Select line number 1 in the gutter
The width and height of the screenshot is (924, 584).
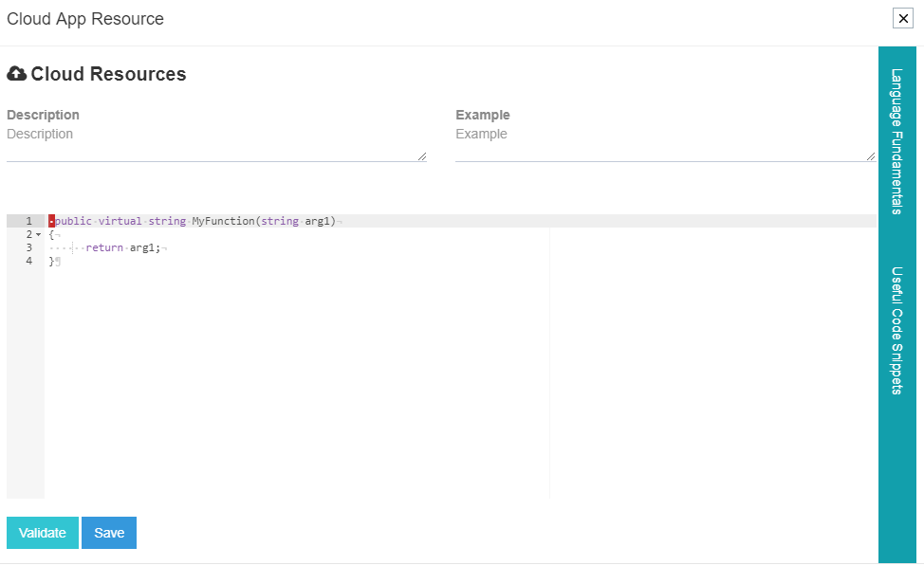[28, 221]
